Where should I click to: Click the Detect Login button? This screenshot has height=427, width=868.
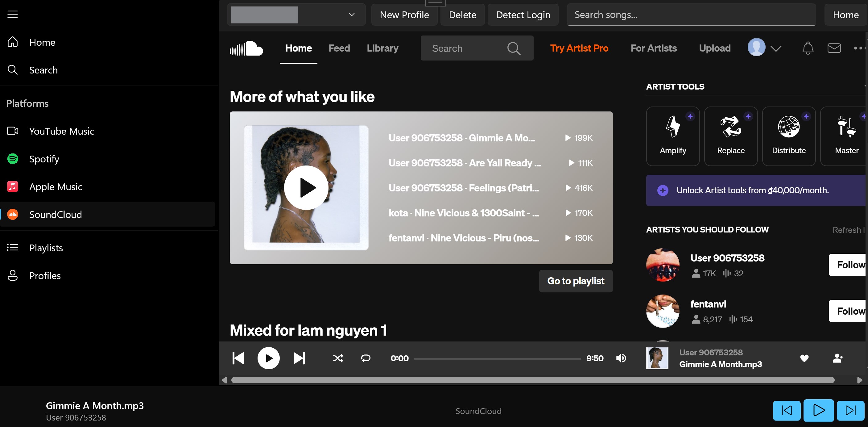[523, 15]
